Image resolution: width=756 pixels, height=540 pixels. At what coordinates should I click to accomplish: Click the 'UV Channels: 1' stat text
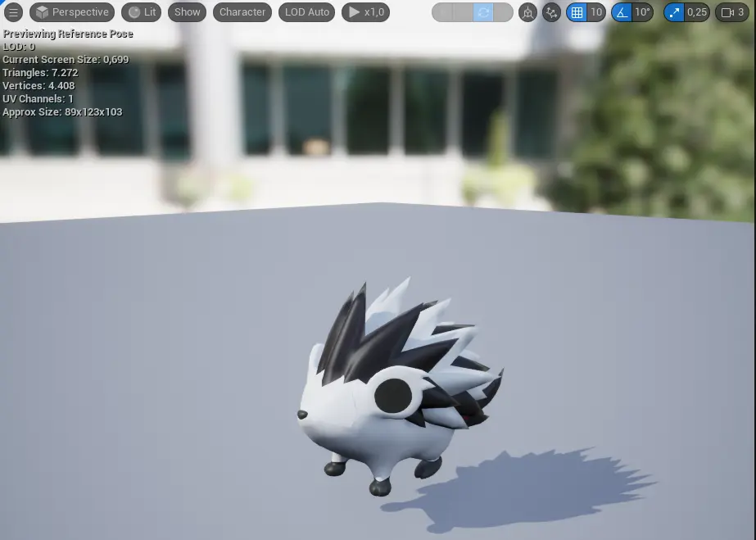pyautogui.click(x=38, y=99)
